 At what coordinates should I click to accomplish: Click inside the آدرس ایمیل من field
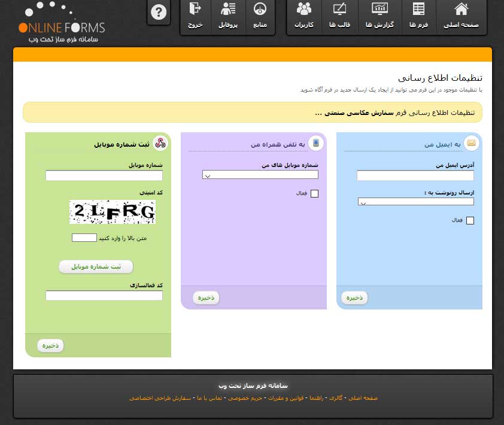pyautogui.click(x=415, y=175)
